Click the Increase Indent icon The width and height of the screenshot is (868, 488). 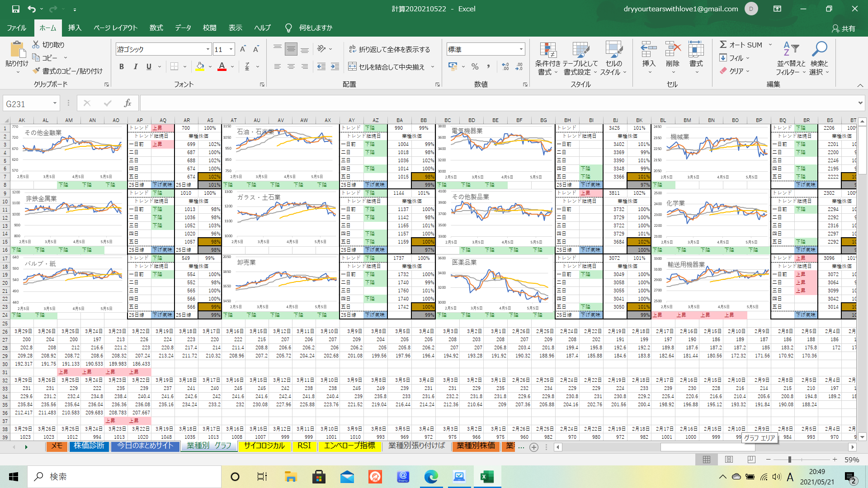click(335, 67)
